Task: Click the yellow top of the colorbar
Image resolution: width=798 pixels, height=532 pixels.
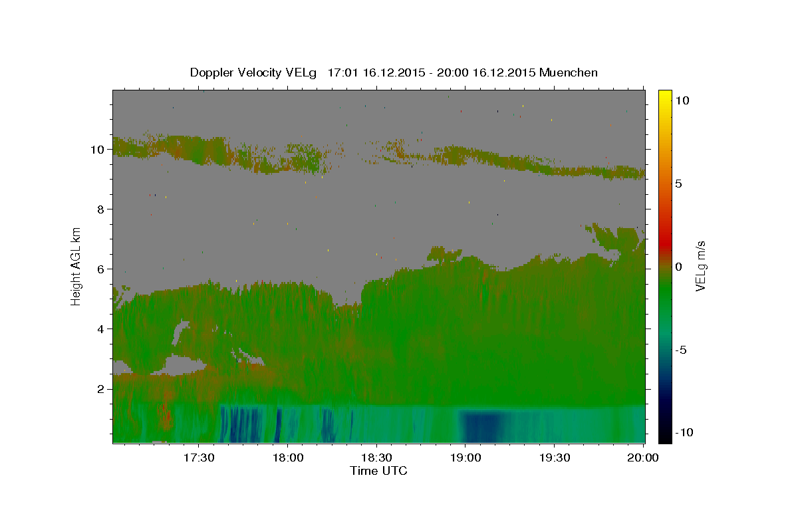Action: coord(664,98)
